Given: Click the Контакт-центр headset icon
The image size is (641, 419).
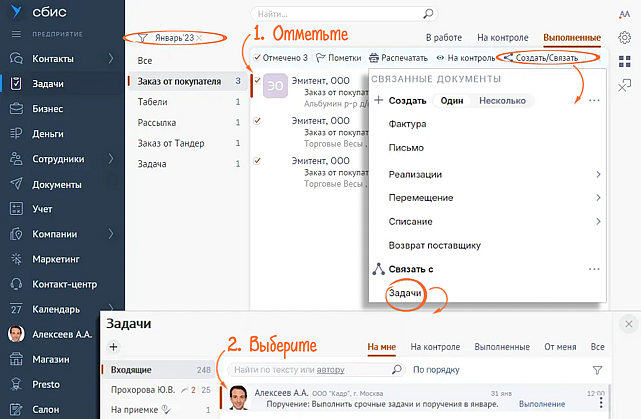Looking at the screenshot, I should click(x=15, y=284).
